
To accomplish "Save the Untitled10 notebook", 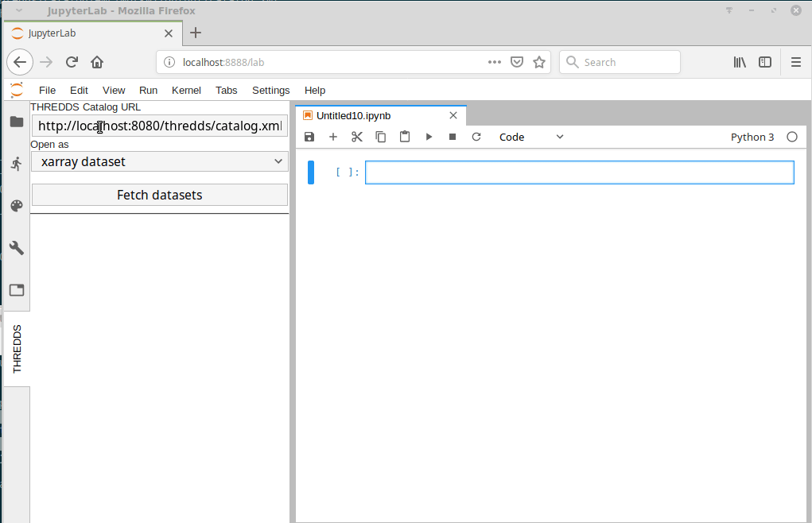I will point(309,137).
